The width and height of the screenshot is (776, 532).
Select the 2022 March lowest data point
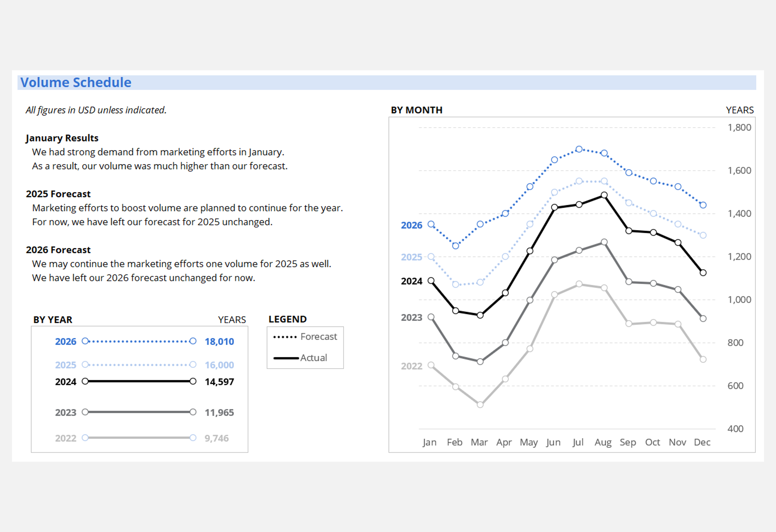tap(480, 404)
